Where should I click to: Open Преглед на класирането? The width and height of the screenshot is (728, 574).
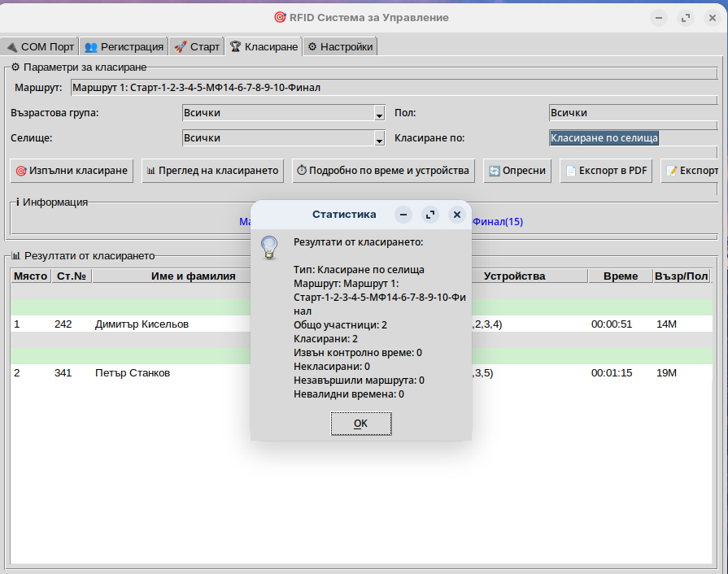pos(211,171)
